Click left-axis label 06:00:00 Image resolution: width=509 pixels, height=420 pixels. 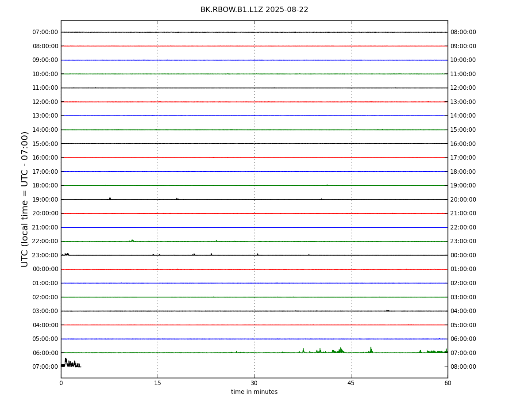(46, 353)
